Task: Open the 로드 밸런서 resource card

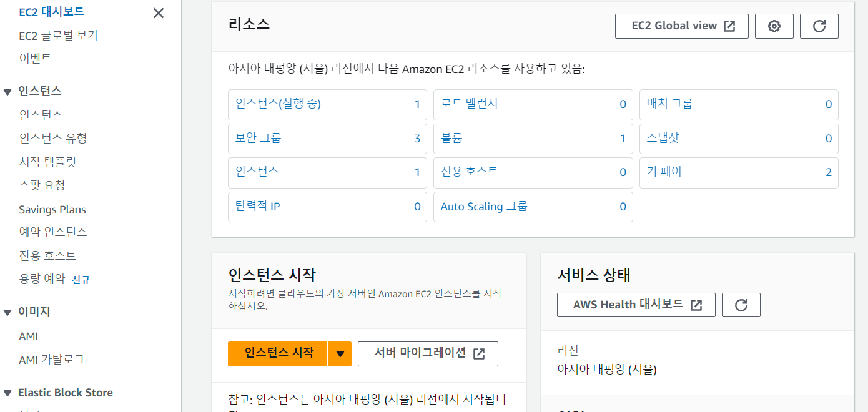Action: (533, 105)
